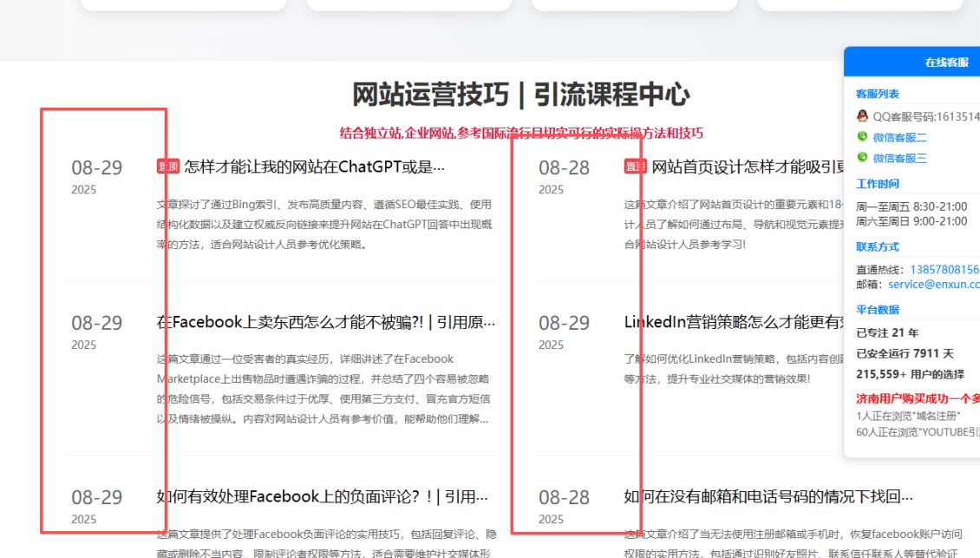
Task: Click the 置顶 badge on the ChatGPT article
Action: click(x=167, y=167)
